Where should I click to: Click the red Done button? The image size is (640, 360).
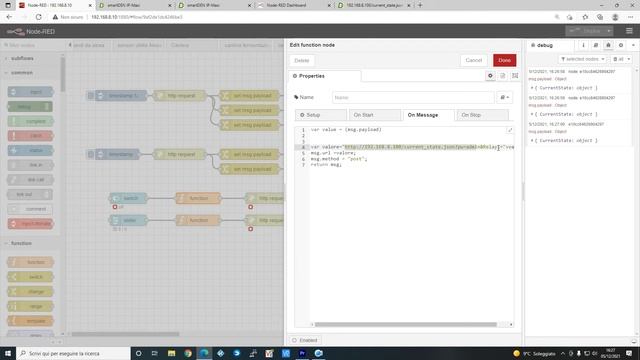(x=504, y=60)
